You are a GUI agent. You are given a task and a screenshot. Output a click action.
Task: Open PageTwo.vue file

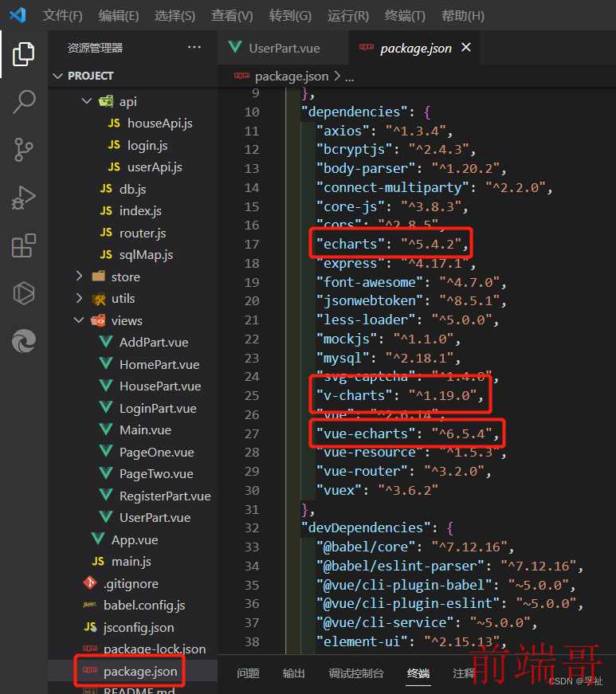(x=147, y=474)
